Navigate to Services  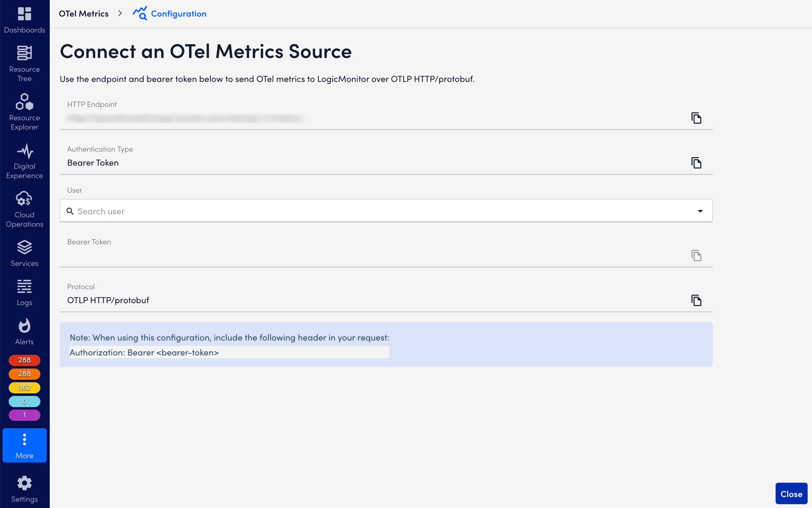tap(24, 253)
